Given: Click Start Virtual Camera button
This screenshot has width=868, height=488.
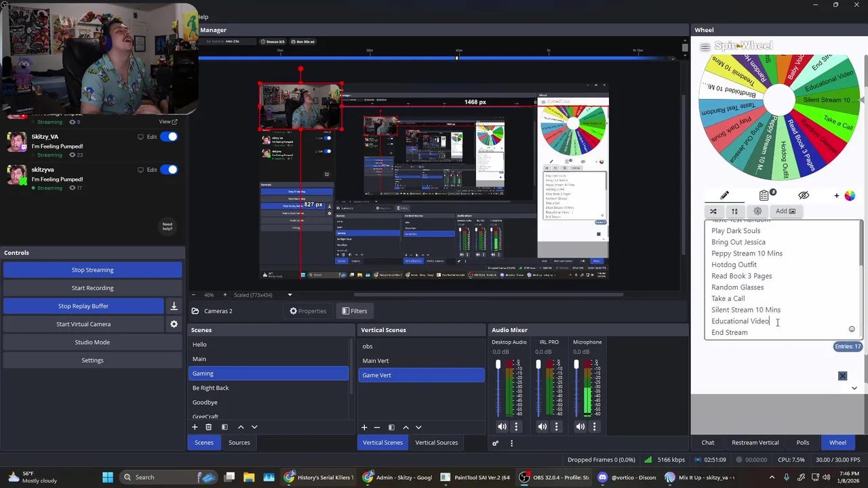Looking at the screenshot, I should click(x=83, y=324).
